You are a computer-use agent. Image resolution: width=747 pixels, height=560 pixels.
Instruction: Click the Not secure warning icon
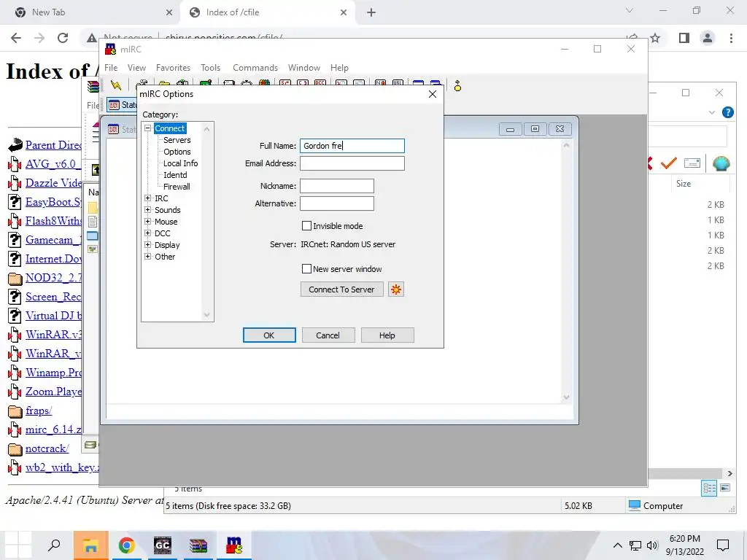[x=91, y=38]
